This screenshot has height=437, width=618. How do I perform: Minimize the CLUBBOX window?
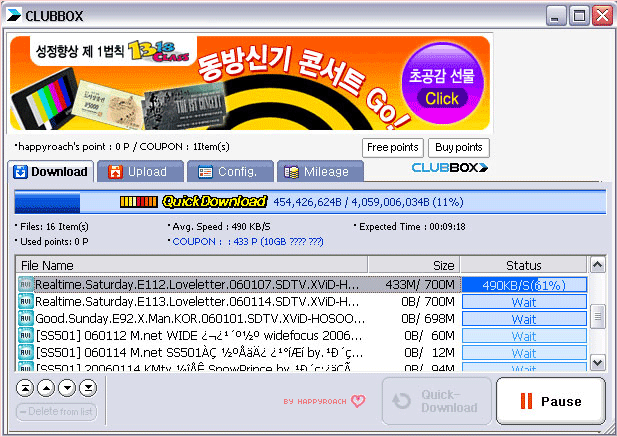pos(556,15)
